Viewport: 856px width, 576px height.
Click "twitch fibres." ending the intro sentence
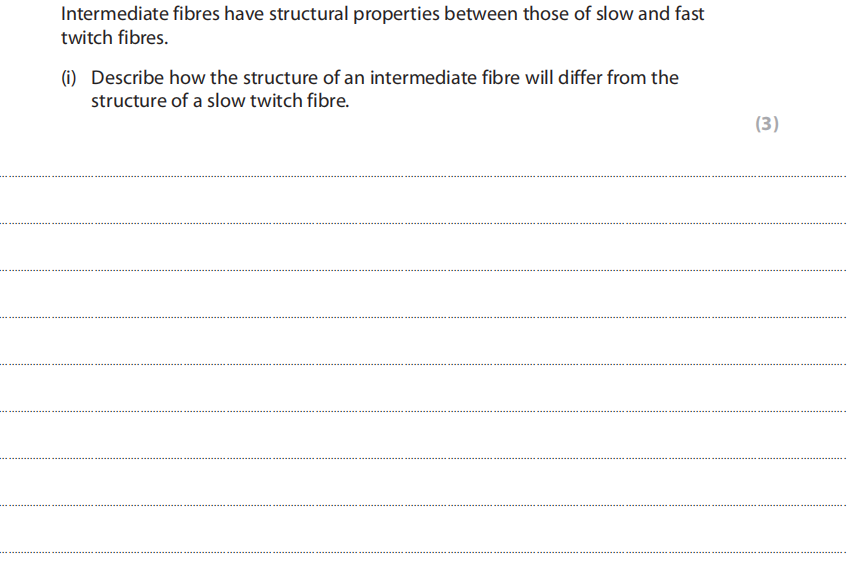115,38
